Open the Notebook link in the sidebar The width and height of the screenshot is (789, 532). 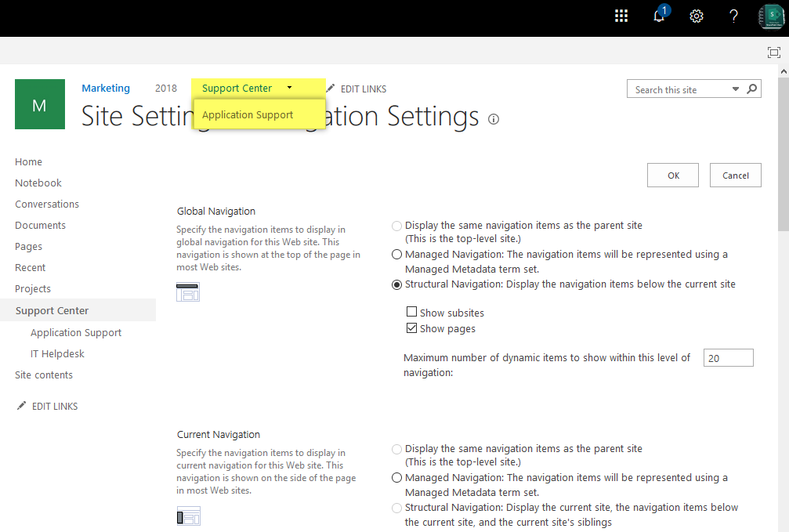pos(38,183)
